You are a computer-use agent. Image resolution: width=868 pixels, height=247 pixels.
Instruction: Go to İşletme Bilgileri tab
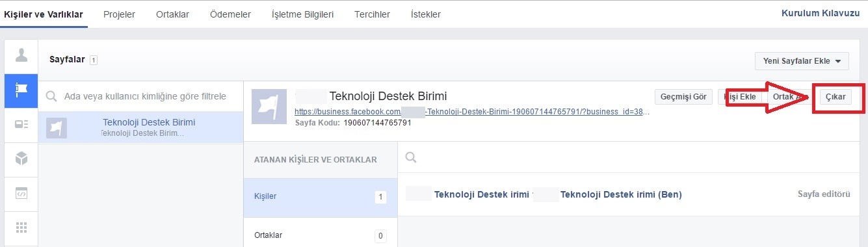302,14
